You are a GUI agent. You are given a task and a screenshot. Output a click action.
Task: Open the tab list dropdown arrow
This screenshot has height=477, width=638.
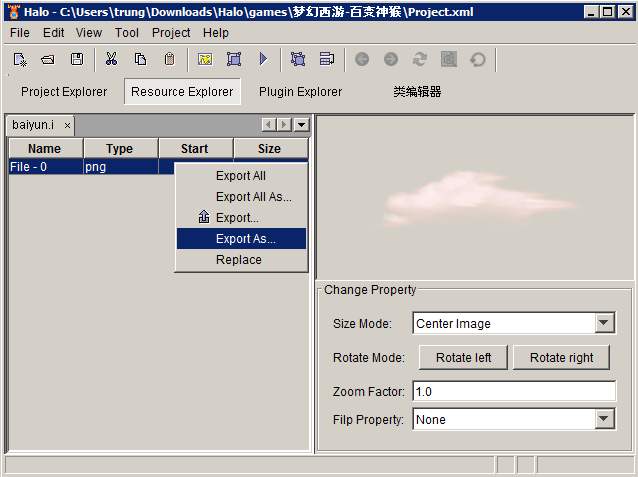(x=302, y=125)
